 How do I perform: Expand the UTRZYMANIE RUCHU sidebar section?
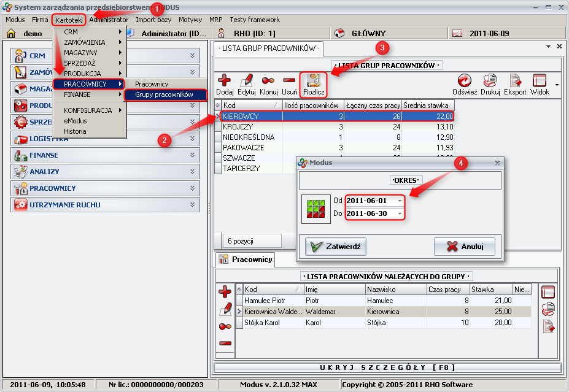coord(192,205)
